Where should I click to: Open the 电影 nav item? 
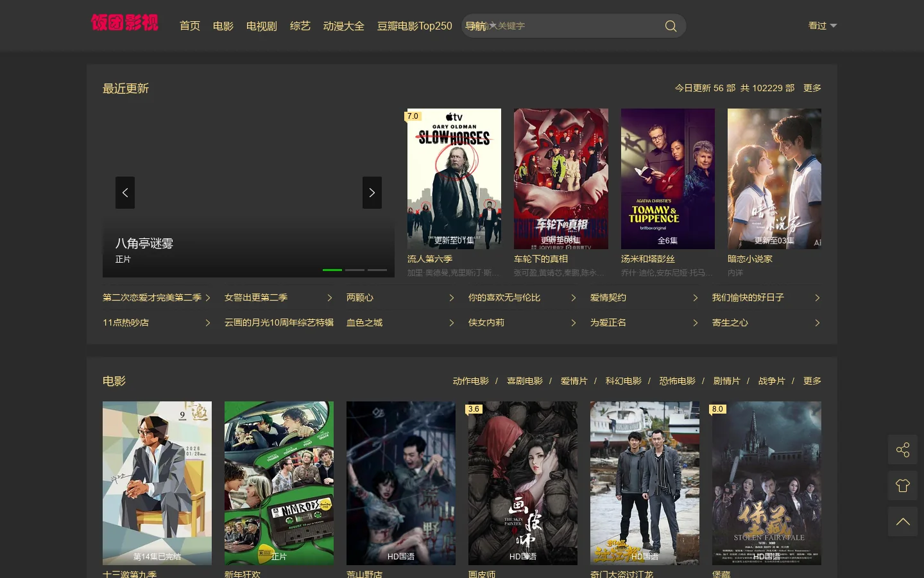tap(223, 26)
